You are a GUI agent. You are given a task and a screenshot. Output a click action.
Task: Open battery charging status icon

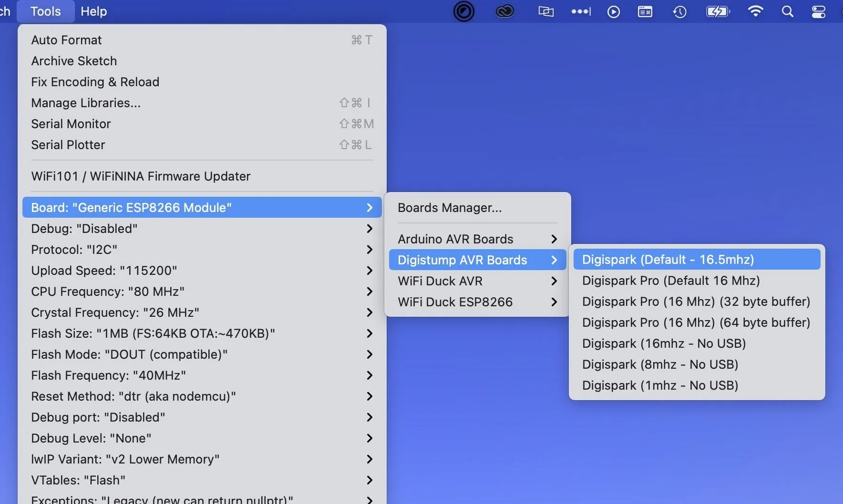coord(718,11)
